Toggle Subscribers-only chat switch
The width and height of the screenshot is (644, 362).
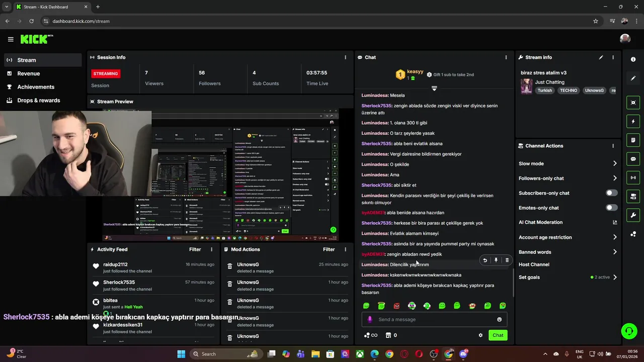[x=611, y=193]
